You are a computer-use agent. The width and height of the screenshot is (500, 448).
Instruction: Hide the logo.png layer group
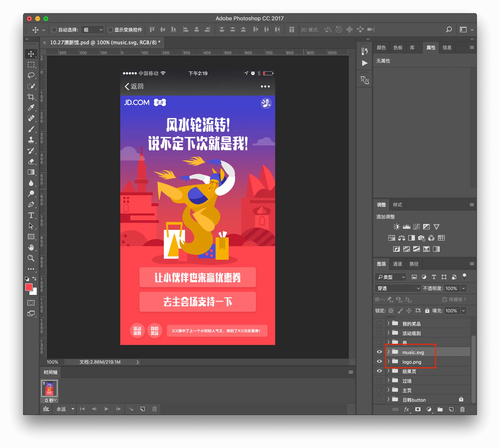379,361
